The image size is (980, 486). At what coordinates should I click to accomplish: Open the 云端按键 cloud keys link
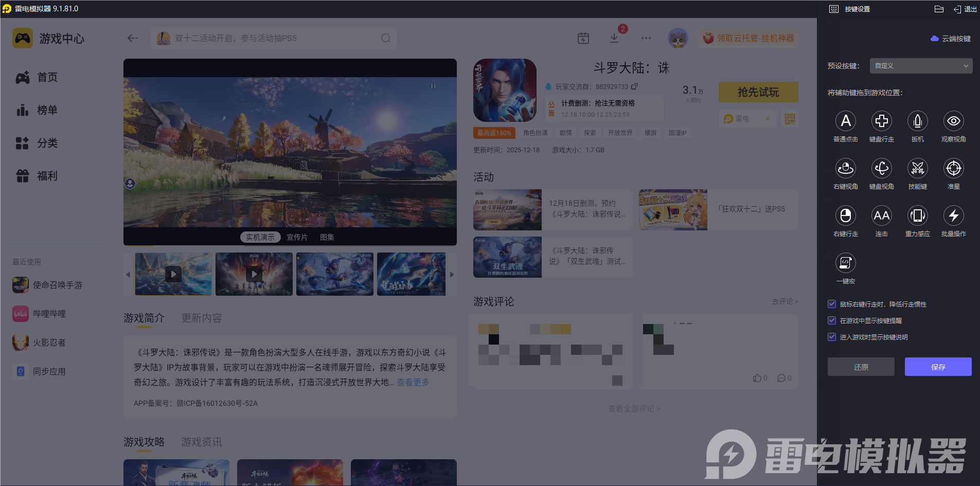point(951,39)
